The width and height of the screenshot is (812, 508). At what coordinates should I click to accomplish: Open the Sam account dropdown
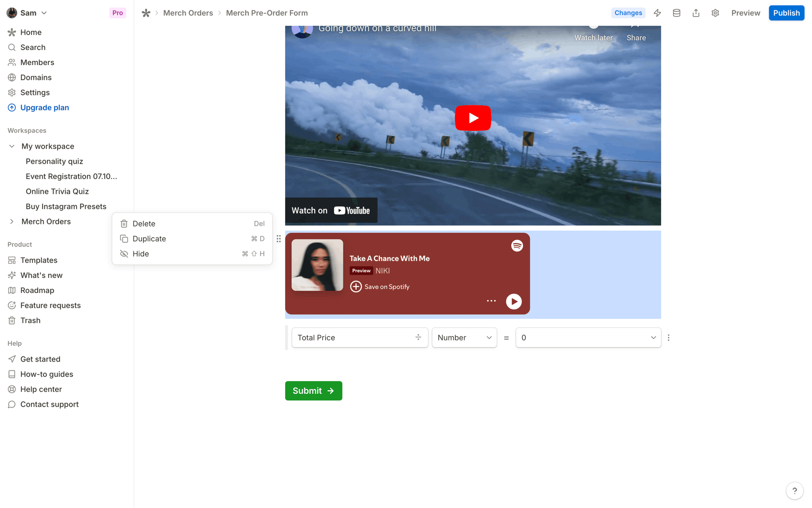(x=27, y=13)
